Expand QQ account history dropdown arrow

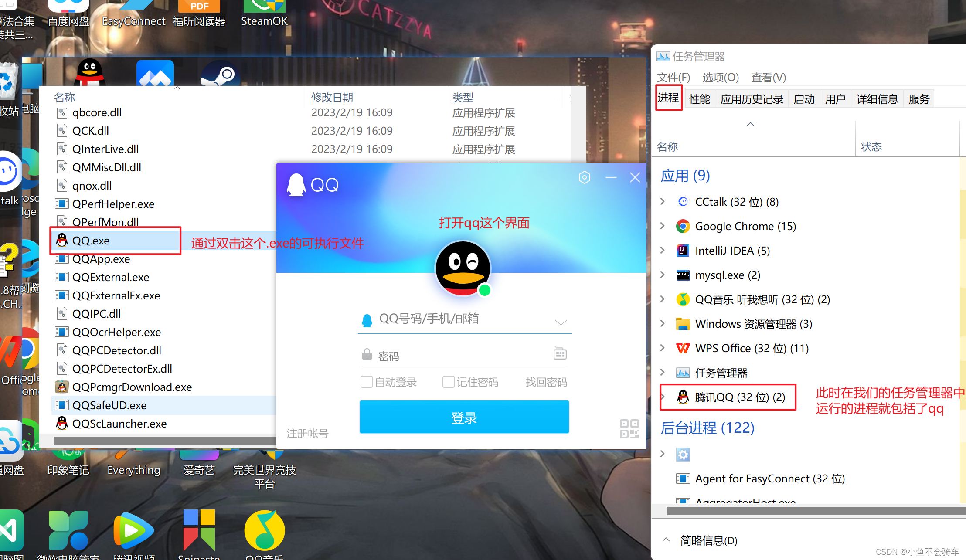561,322
